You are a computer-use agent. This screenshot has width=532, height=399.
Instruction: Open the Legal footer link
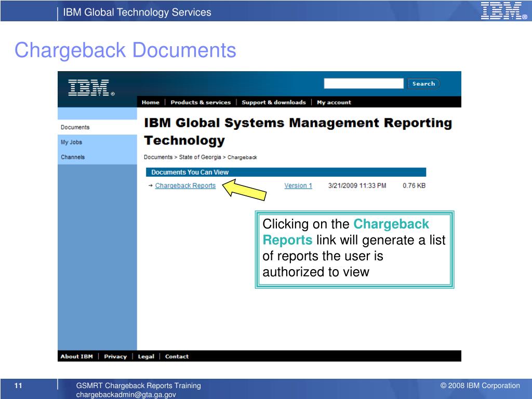[146, 356]
